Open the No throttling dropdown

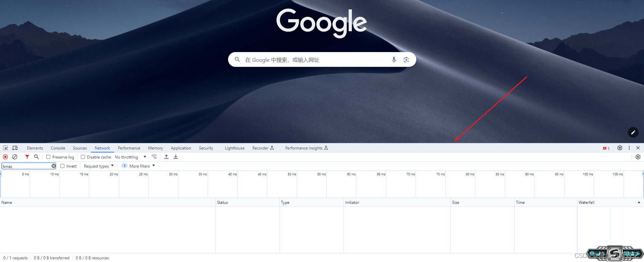tap(130, 157)
